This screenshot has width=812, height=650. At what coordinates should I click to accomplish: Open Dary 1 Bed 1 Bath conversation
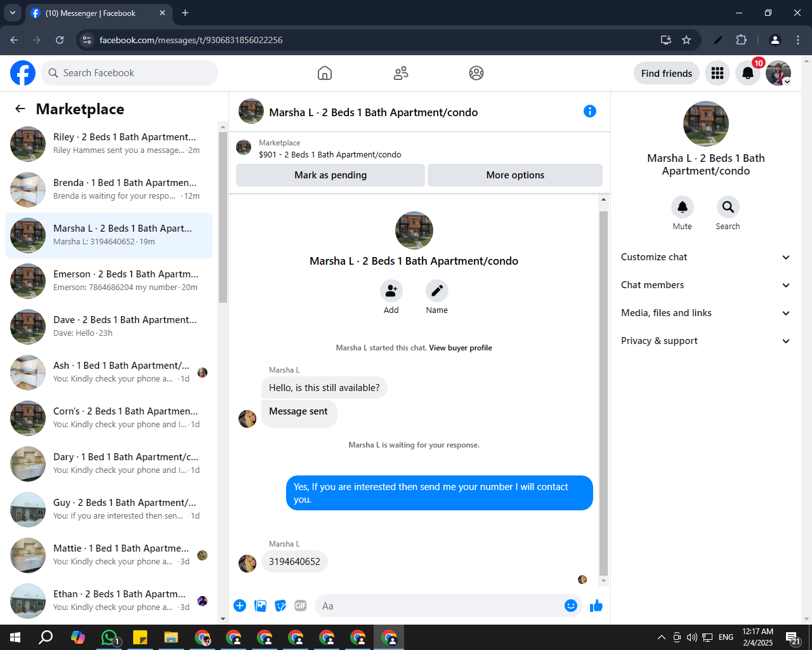click(x=109, y=464)
